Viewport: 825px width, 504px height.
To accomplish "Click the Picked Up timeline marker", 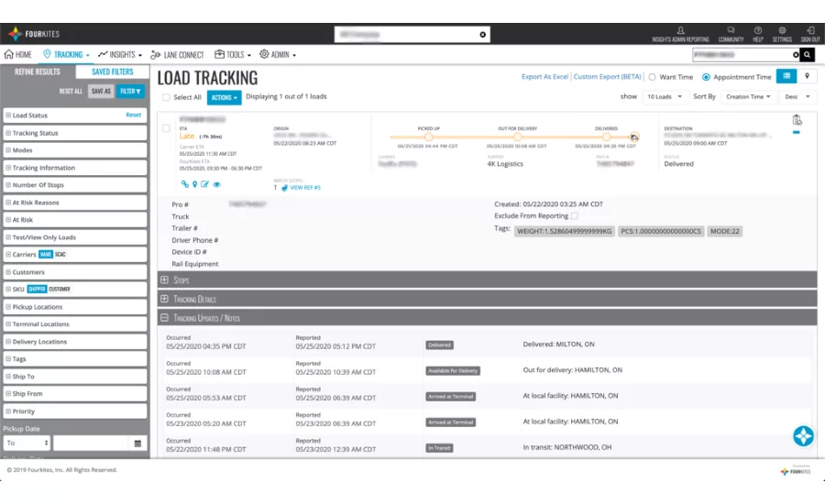I will coord(429,137).
